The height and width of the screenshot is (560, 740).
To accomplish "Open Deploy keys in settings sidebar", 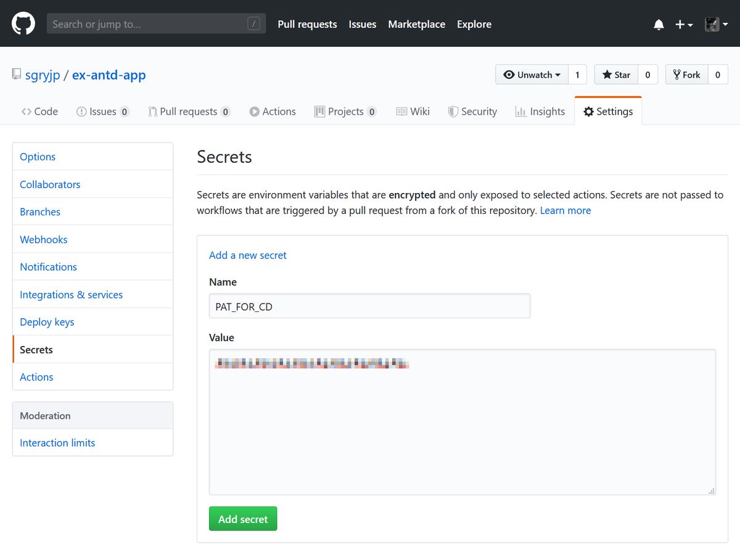I will click(x=92, y=322).
